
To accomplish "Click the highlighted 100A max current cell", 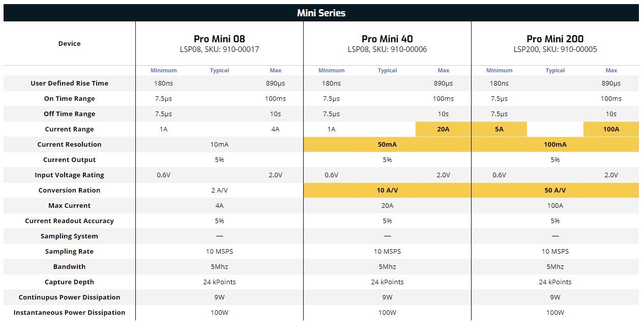I will click(611, 129).
